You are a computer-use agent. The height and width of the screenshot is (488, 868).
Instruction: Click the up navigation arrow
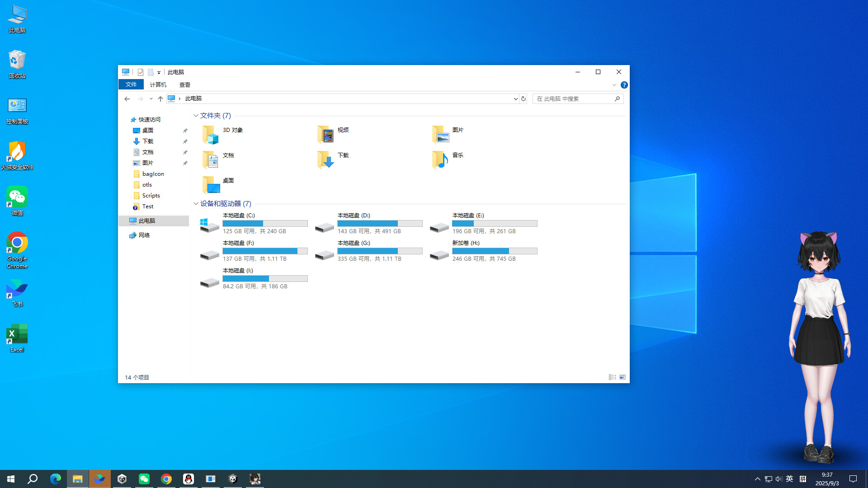(x=160, y=99)
